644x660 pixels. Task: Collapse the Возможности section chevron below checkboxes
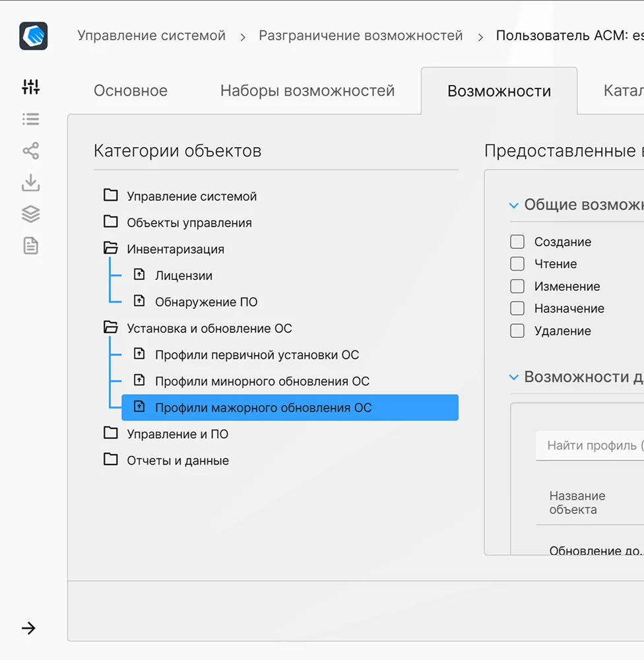513,377
